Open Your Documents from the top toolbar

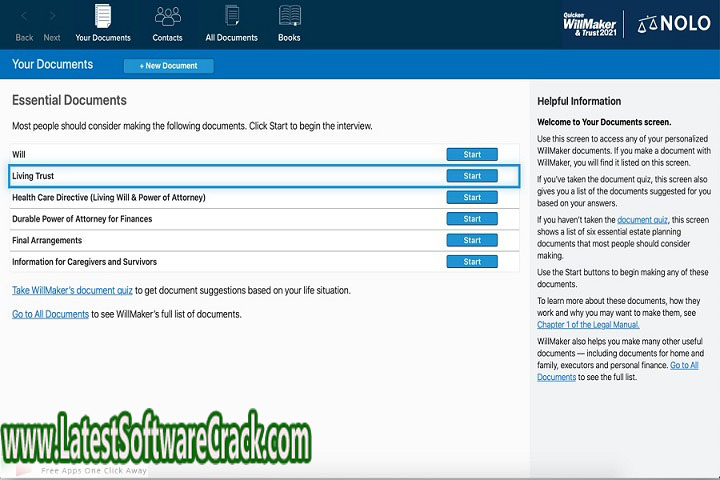(103, 23)
